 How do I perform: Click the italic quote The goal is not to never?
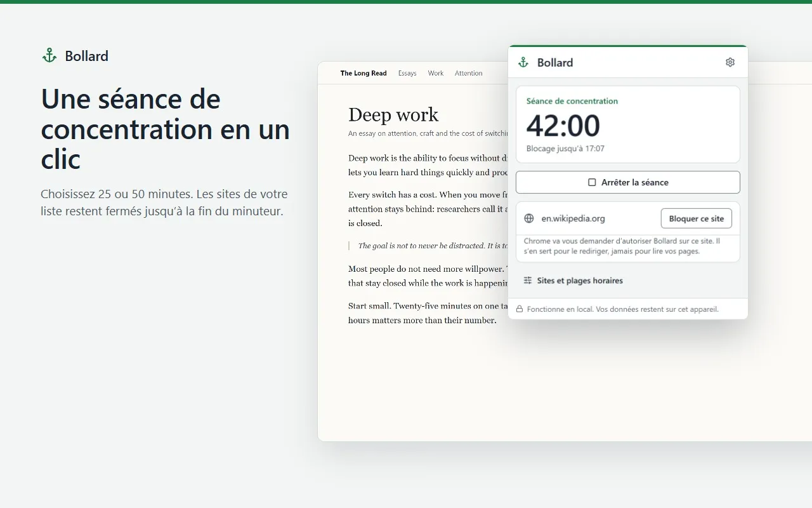pyautogui.click(x=433, y=246)
